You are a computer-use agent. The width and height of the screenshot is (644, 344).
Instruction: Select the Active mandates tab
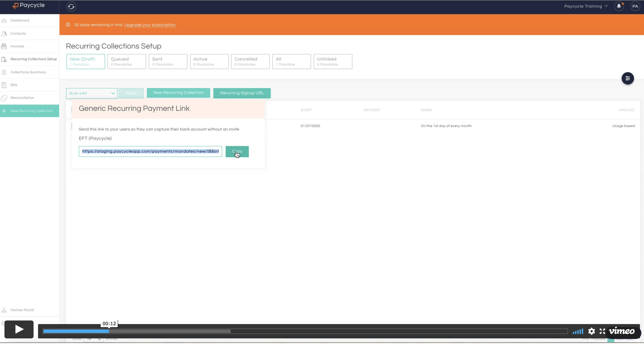pyautogui.click(x=209, y=62)
